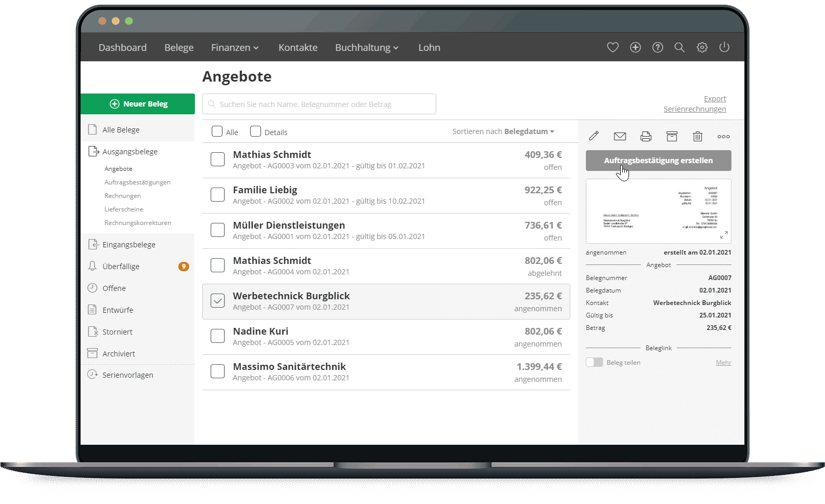Viewport: 825px width, 504px height.
Task: Toggle the Beleg teilen switch
Action: 594,362
